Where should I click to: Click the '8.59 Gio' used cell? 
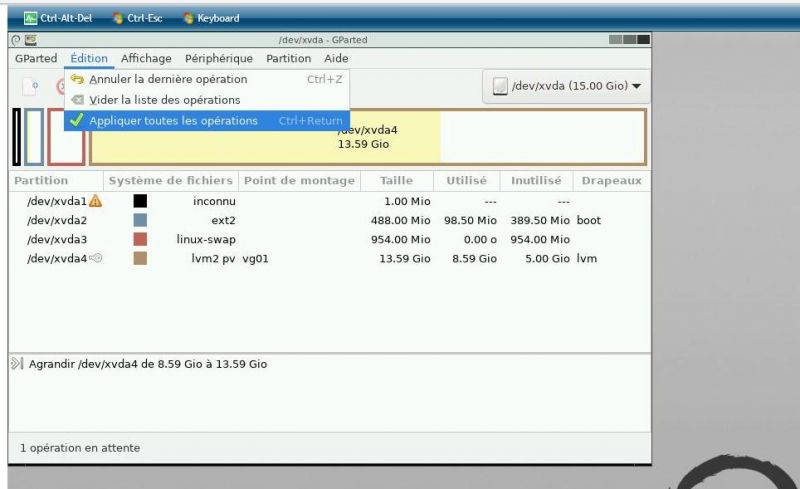[x=474, y=259]
